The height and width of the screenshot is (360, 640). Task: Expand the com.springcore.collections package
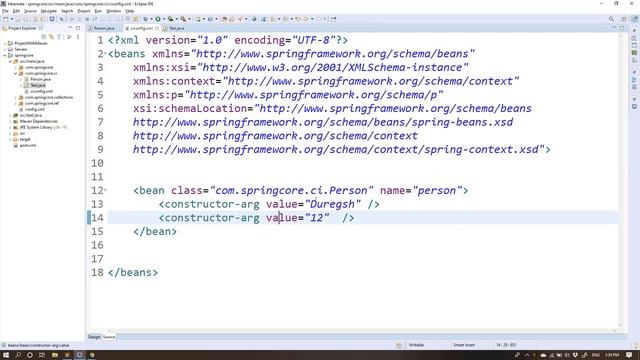click(16, 98)
